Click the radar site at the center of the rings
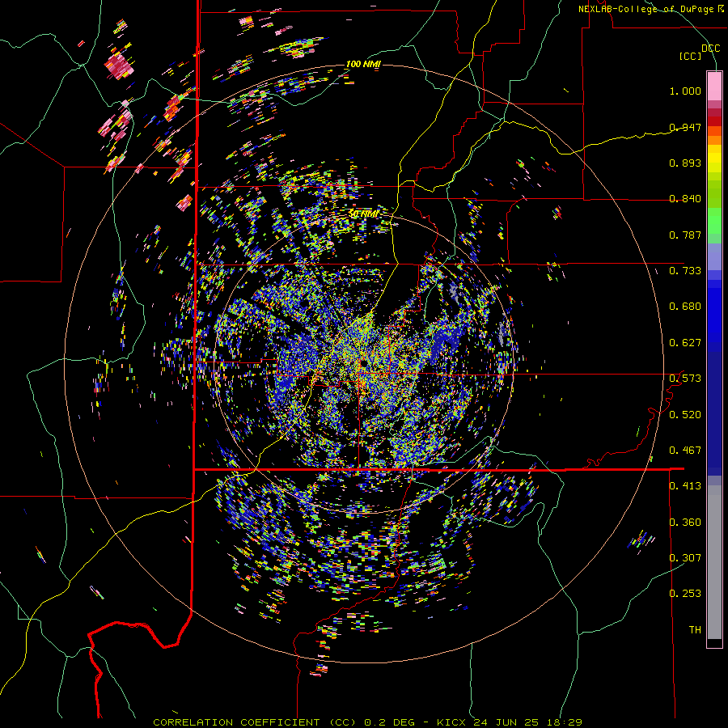The image size is (728, 728). [x=362, y=362]
